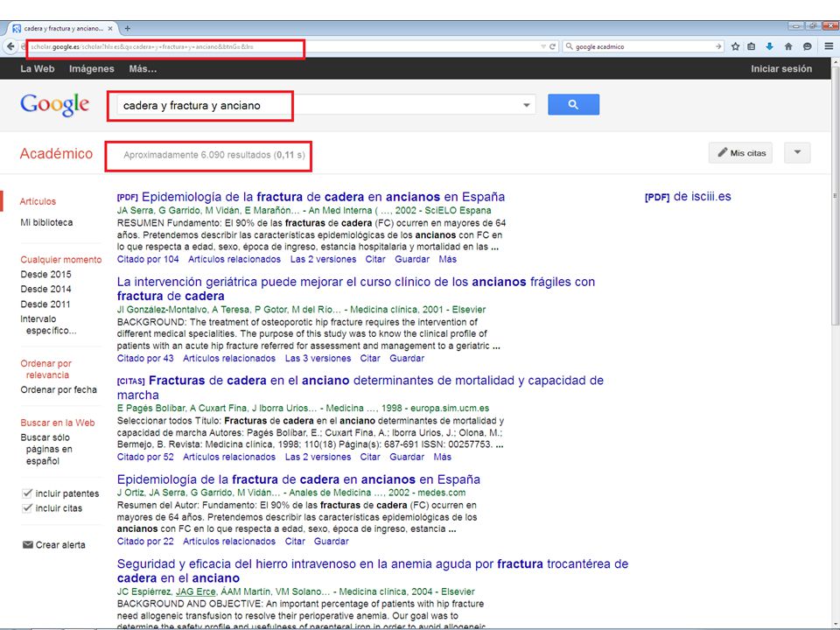This screenshot has width=840, height=630.
Task: Click 'Crear alerta' link
Action: 60,545
